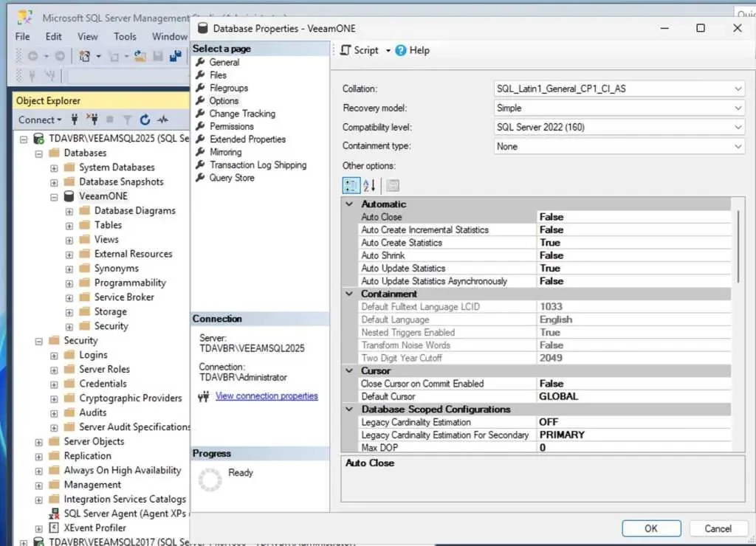Select the General page

[x=224, y=62]
